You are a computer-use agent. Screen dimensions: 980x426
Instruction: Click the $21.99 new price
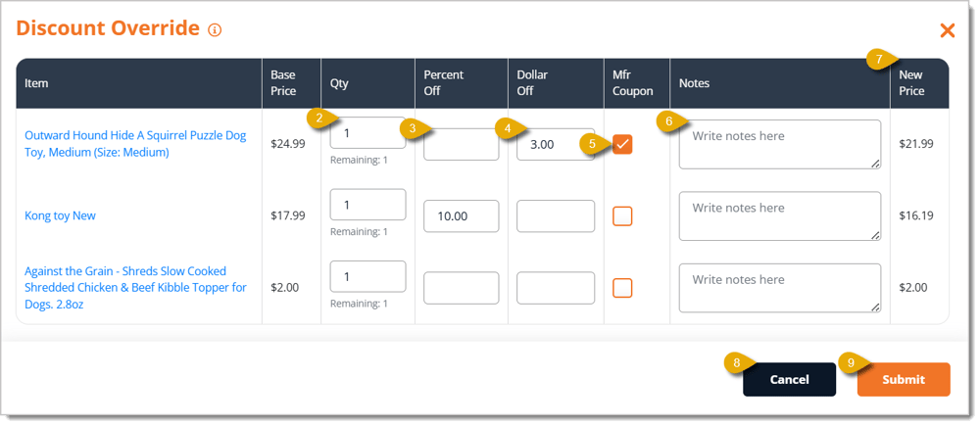916,144
